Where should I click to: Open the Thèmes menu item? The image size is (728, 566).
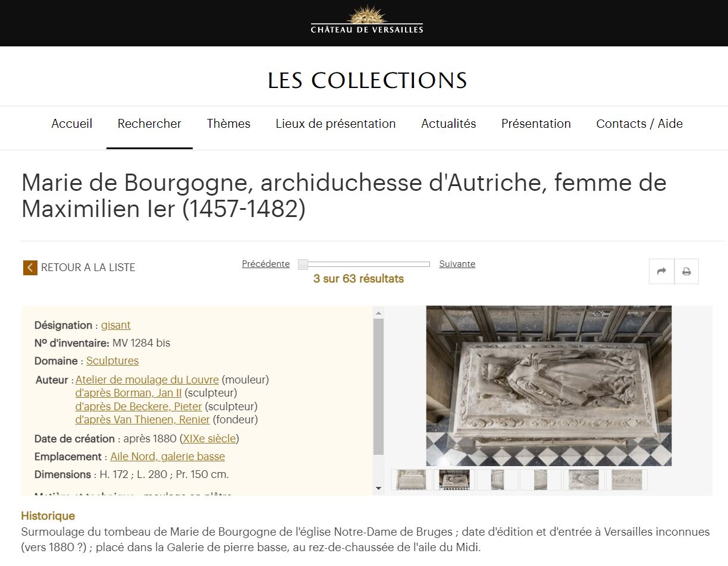pyautogui.click(x=228, y=124)
